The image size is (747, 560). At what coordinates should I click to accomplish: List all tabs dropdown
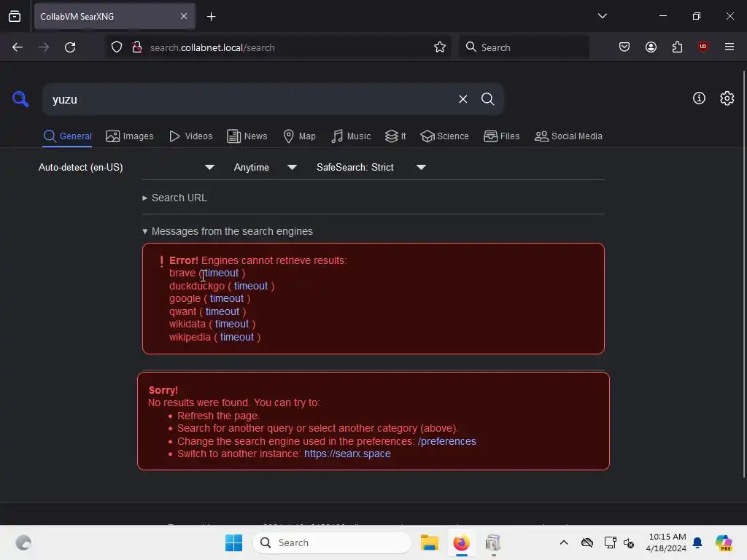tap(602, 16)
